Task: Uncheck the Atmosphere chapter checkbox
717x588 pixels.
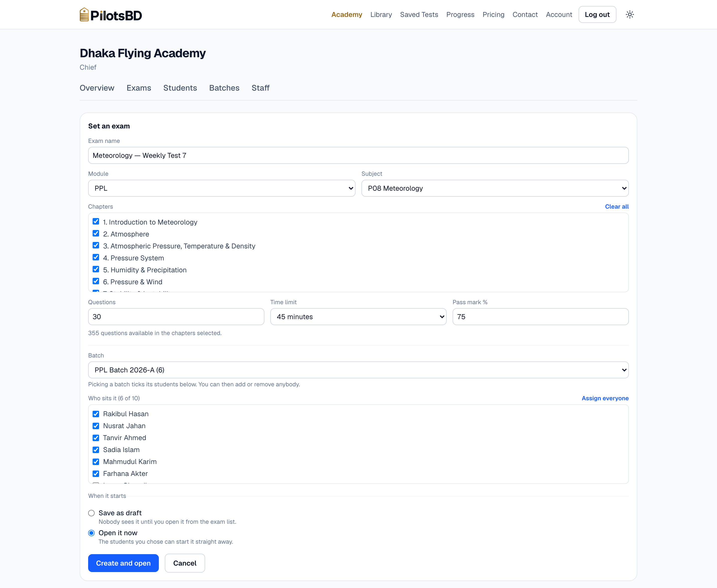Action: [96, 234]
